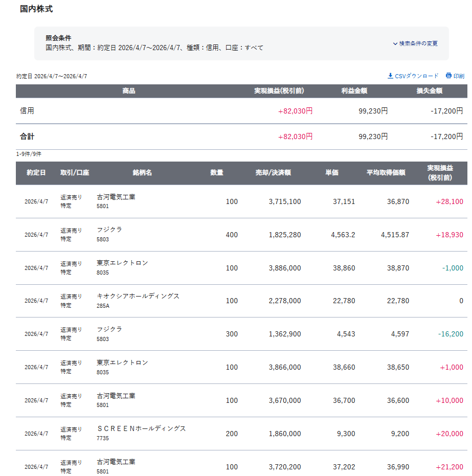Open the CSVダウンロード link
The image size is (472, 476).
[x=416, y=76]
